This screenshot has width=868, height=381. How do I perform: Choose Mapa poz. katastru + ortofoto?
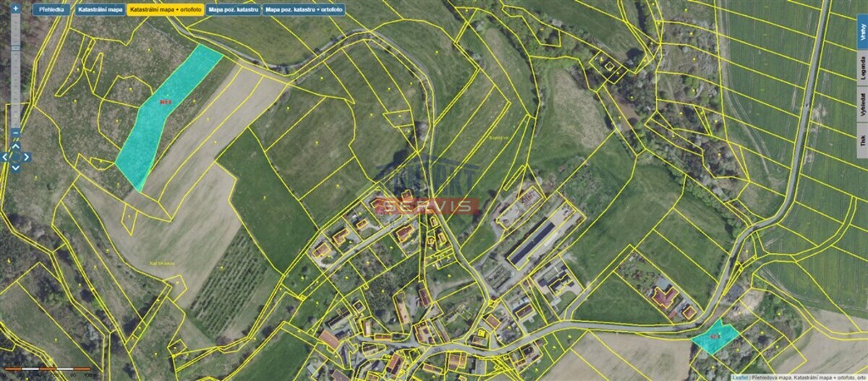(303, 10)
